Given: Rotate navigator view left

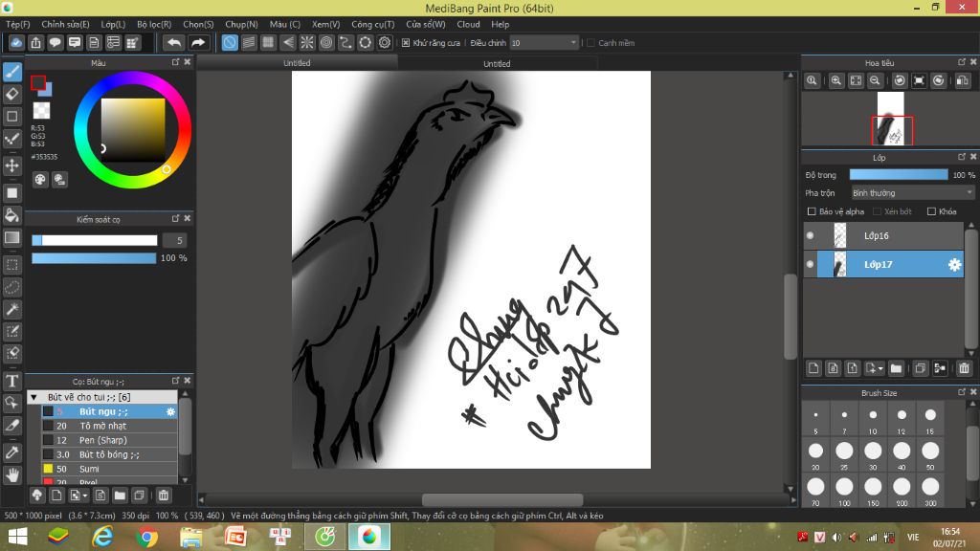Looking at the screenshot, I should (900, 80).
